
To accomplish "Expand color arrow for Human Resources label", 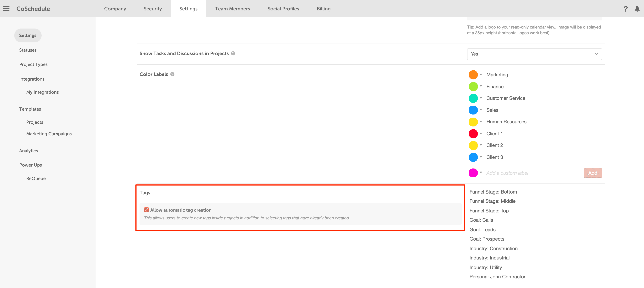I will click(x=481, y=121).
